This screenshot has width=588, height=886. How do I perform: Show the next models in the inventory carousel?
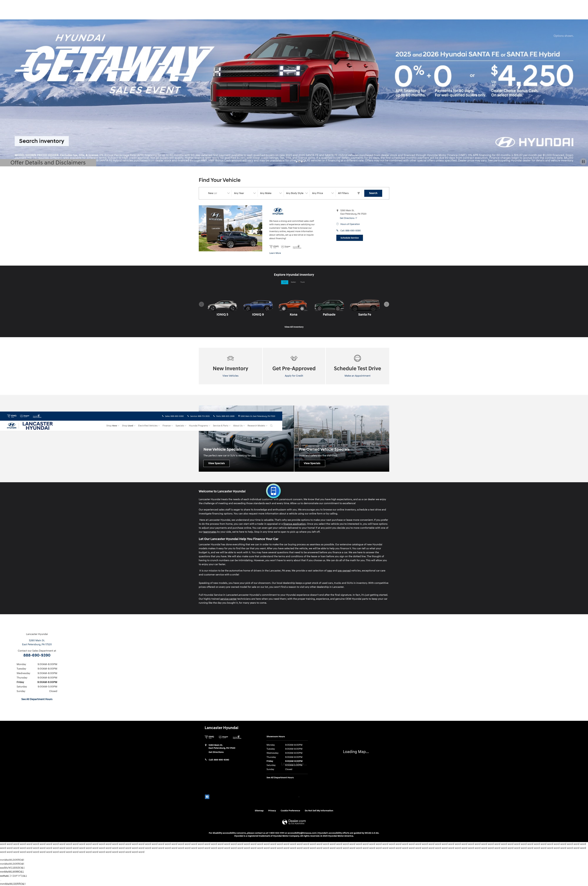pyautogui.click(x=387, y=304)
